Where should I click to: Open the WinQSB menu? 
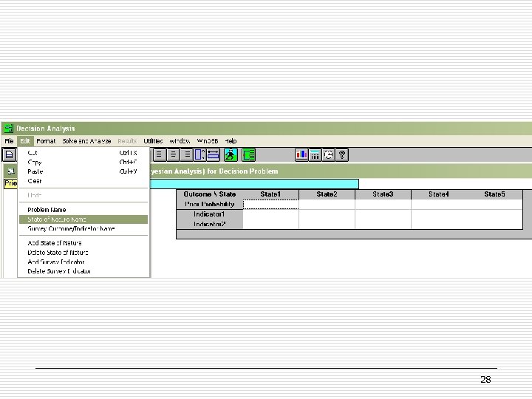click(x=208, y=141)
